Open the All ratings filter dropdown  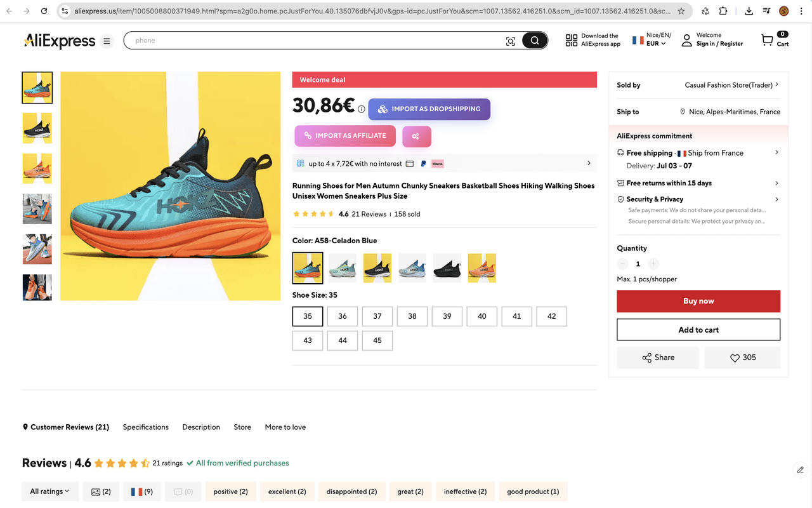coord(49,491)
